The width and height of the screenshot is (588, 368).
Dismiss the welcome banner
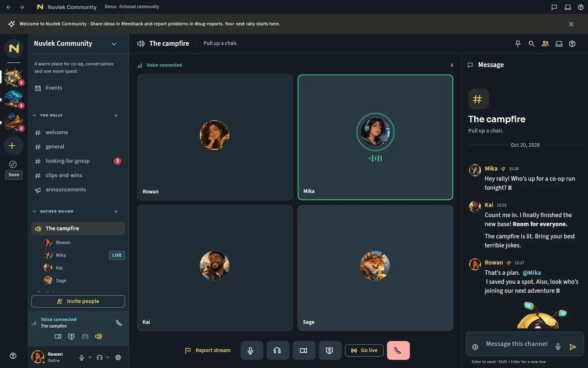[x=571, y=24]
